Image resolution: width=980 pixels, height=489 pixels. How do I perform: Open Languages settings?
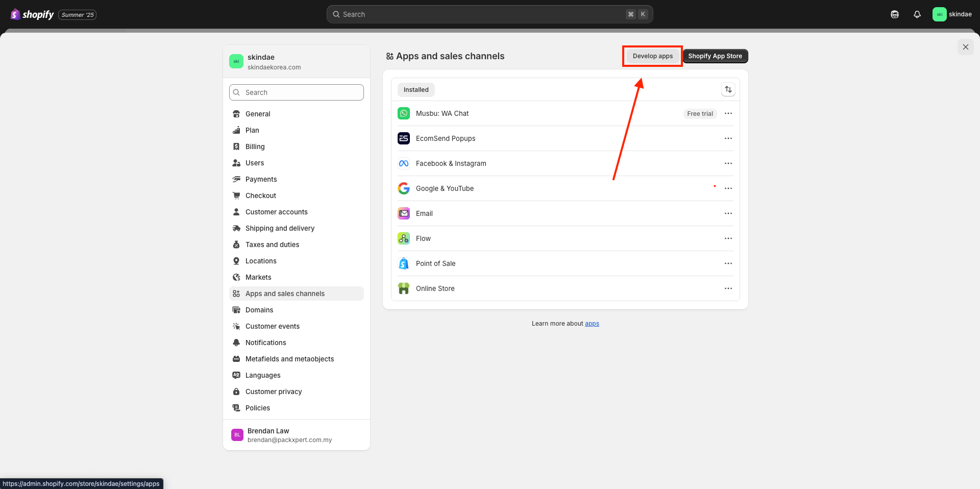click(297, 375)
